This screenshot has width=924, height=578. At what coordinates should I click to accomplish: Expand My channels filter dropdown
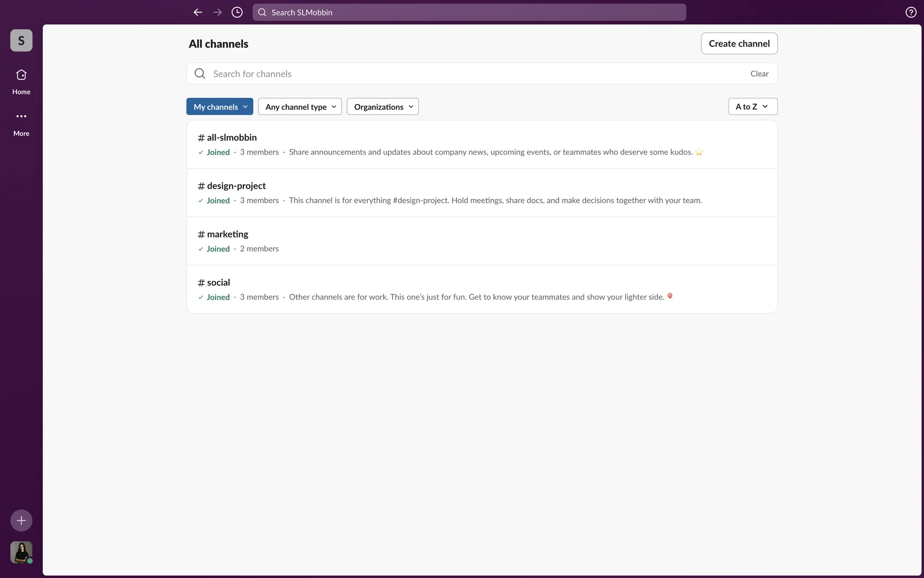pyautogui.click(x=220, y=107)
